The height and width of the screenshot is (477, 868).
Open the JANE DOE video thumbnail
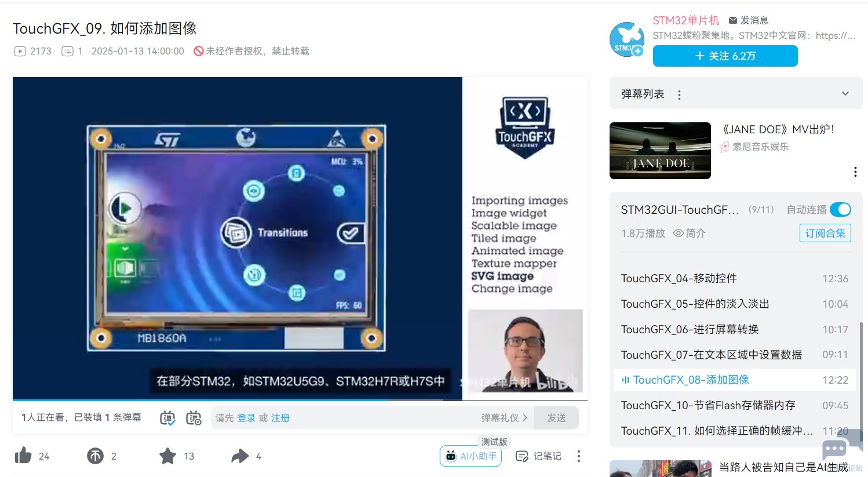click(x=660, y=151)
